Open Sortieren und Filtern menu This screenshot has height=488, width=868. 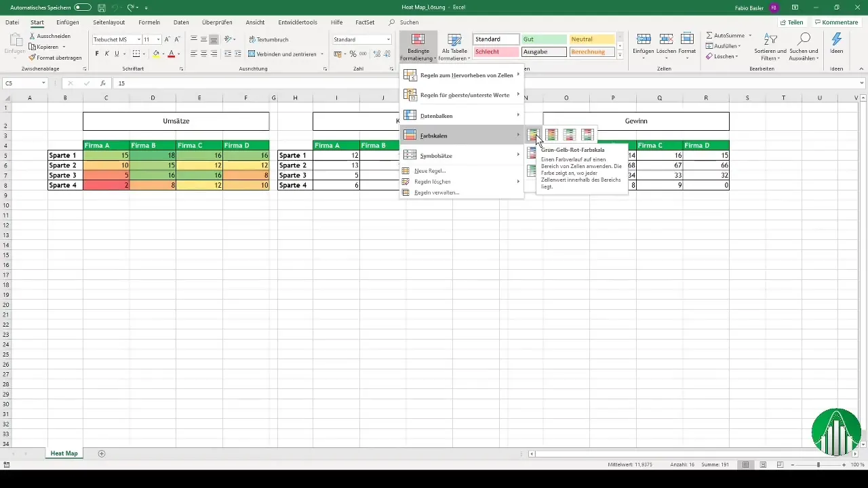[770, 47]
